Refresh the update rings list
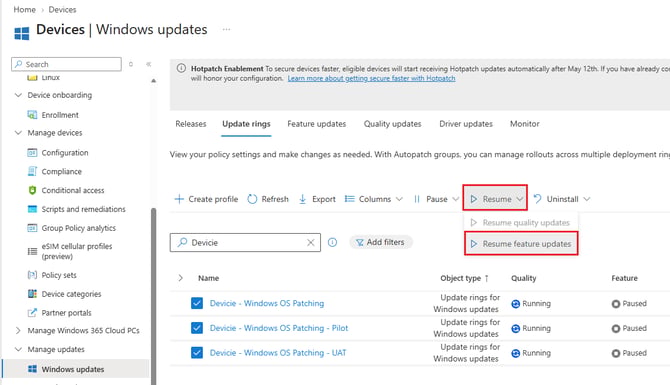Viewport: 670px width, 385px height. (268, 199)
